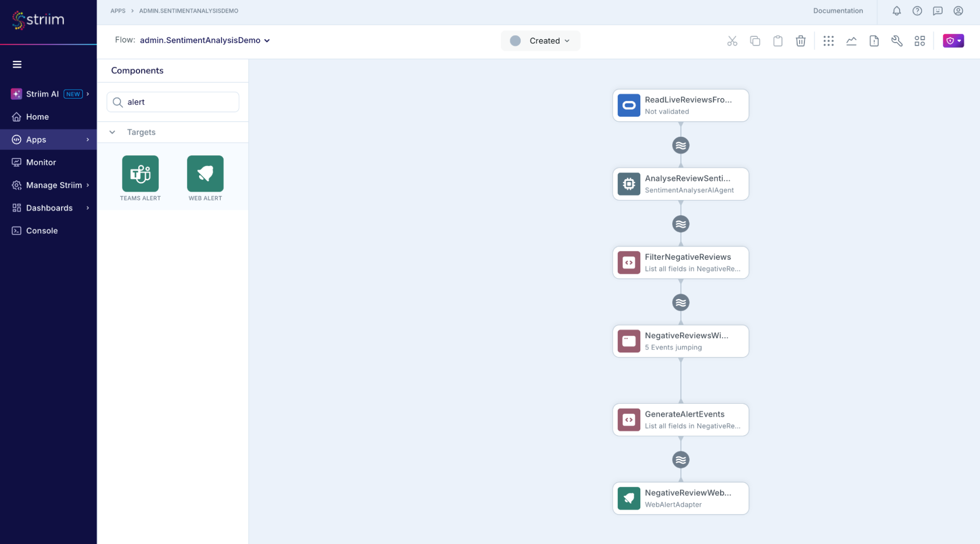Screen dimensions: 980x544
Task: Toggle the hamburger sidebar menu
Action: point(17,64)
